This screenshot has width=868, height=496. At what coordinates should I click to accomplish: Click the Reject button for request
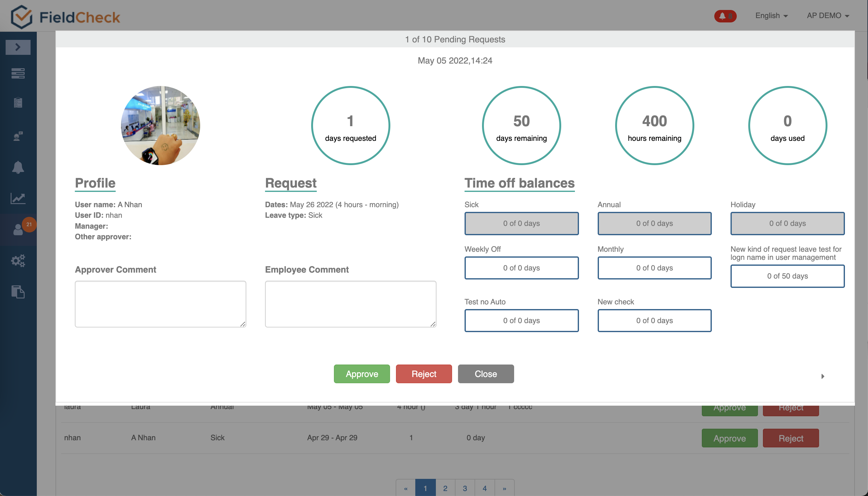click(424, 373)
